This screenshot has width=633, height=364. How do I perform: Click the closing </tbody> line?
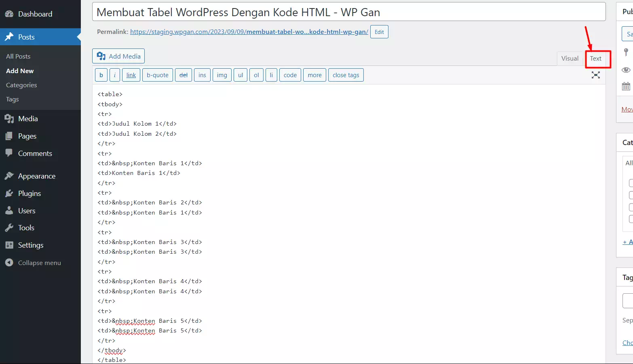point(112,350)
